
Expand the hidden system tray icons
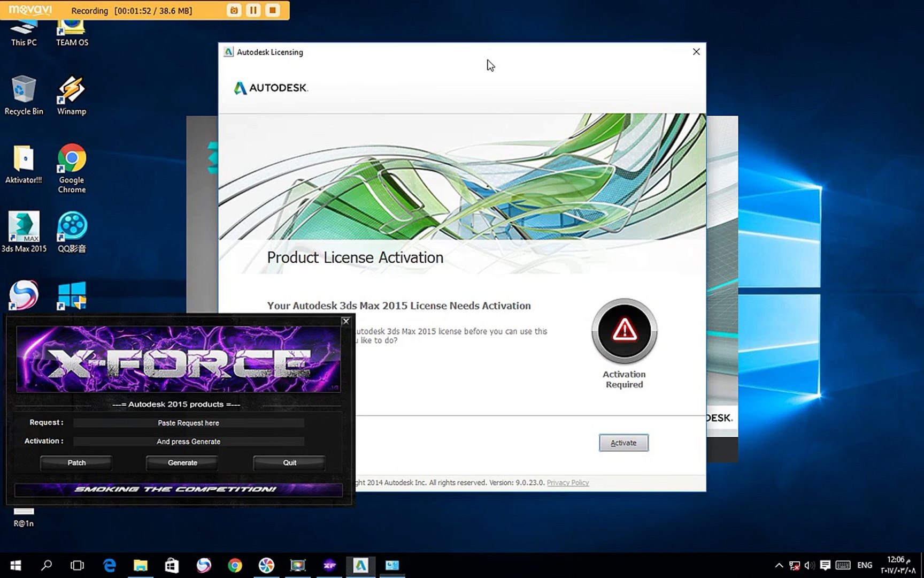click(779, 566)
